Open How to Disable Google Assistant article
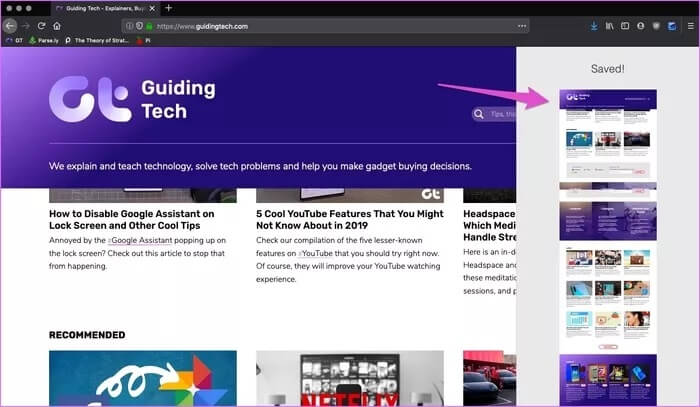Image resolution: width=700 pixels, height=407 pixels. [132, 220]
